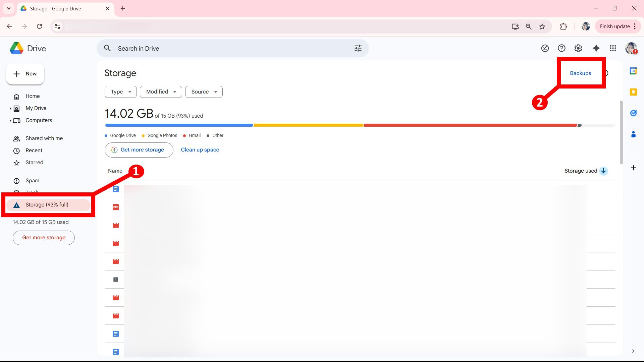Check offline status with the checkmark icon

pos(545,48)
